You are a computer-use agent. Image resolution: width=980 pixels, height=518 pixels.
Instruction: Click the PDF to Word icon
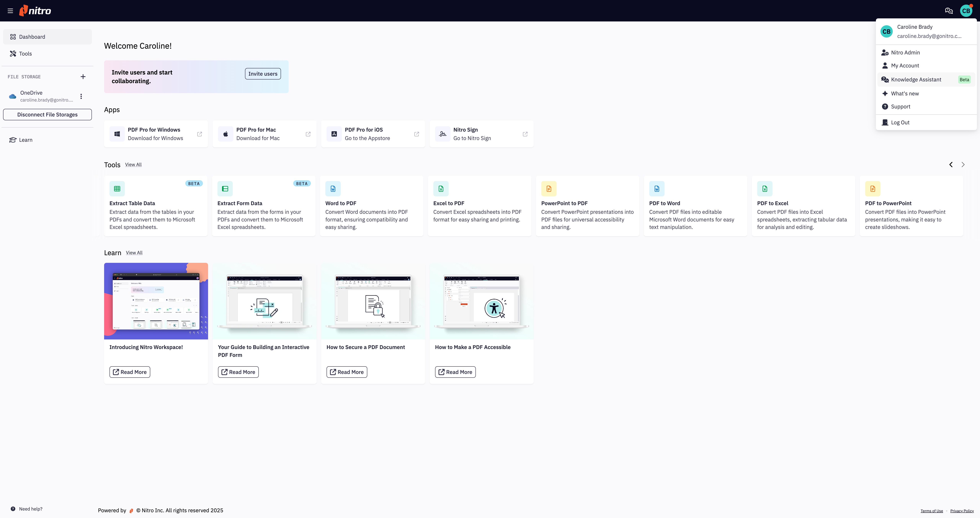[x=657, y=189]
